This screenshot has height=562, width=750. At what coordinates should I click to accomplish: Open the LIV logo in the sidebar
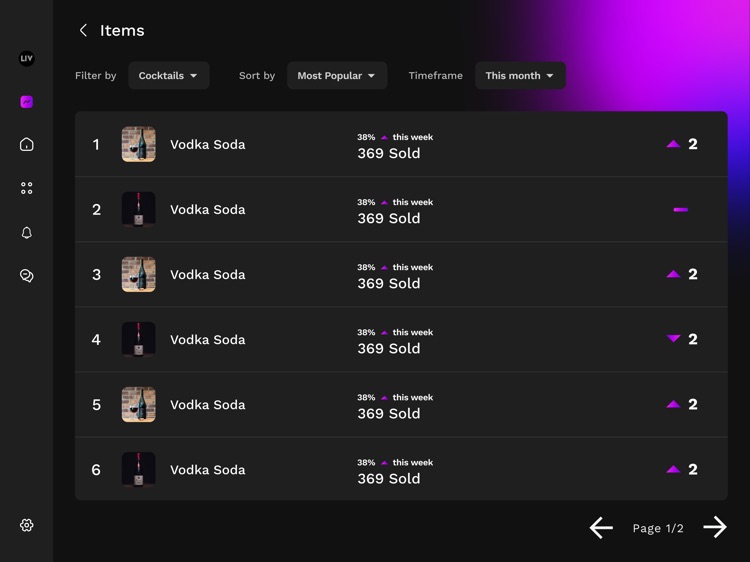click(x=27, y=58)
